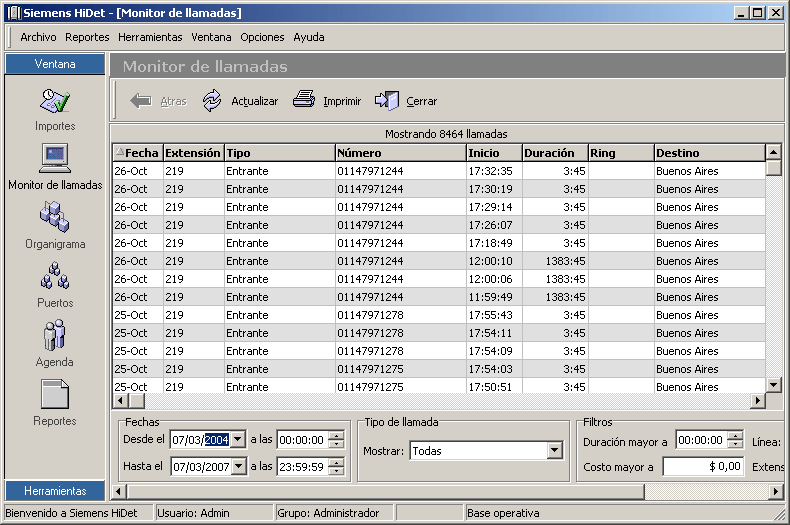Open the Agenda sidebar icon
This screenshot has width=790, height=525.
click(55, 335)
